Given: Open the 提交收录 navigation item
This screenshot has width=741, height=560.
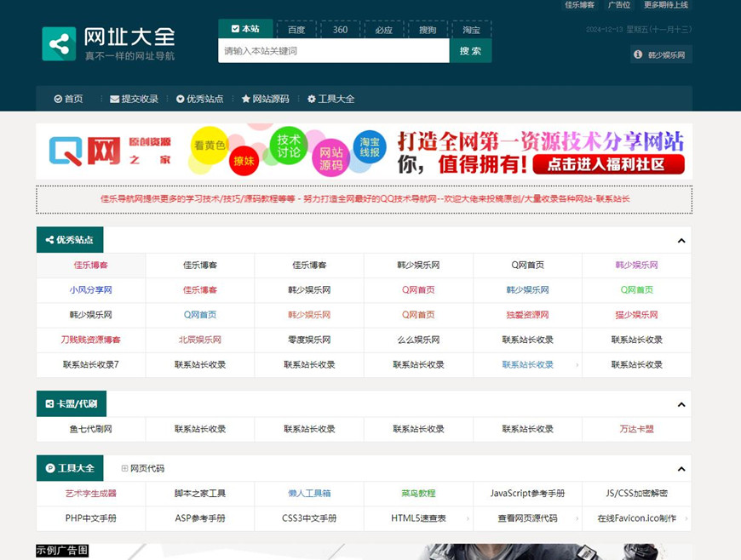Looking at the screenshot, I should pos(134,99).
